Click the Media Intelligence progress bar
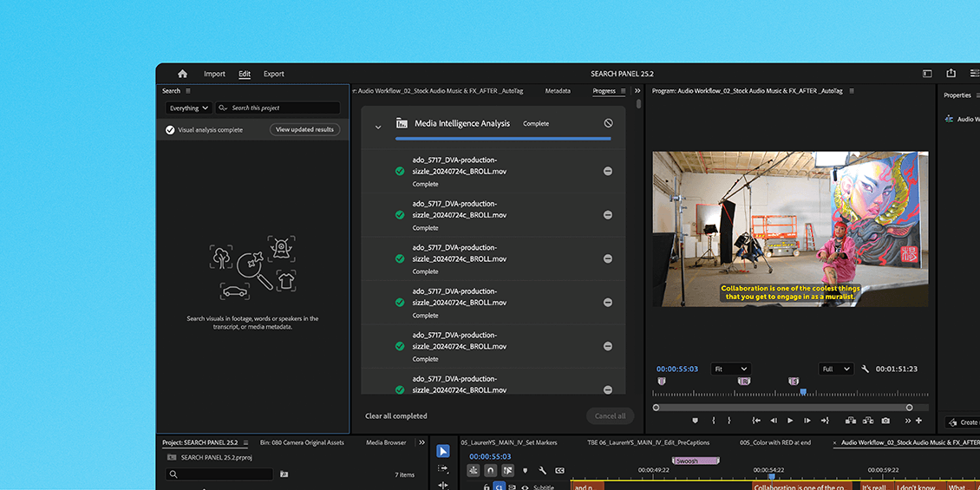 pyautogui.click(x=503, y=139)
